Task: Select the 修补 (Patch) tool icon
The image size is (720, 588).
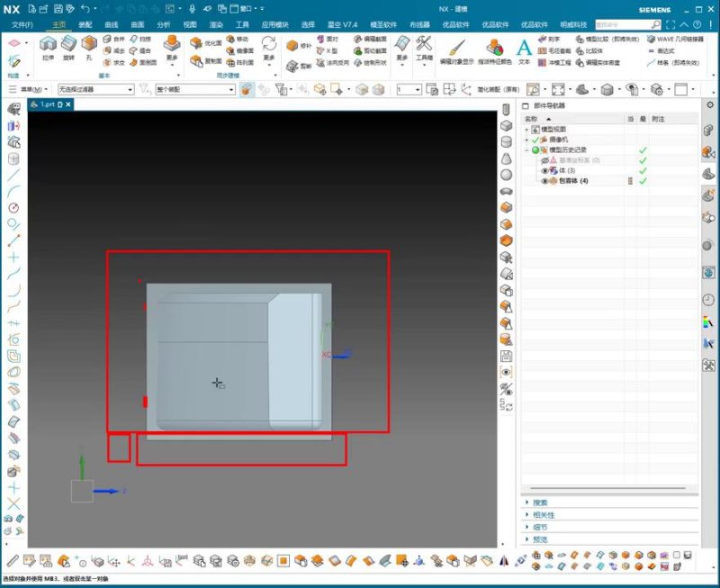Action: 292,45
